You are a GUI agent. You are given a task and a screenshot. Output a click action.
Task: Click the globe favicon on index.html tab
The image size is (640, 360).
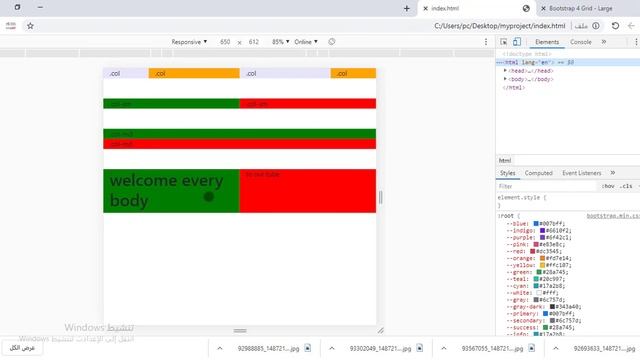pyautogui.click(x=526, y=8)
